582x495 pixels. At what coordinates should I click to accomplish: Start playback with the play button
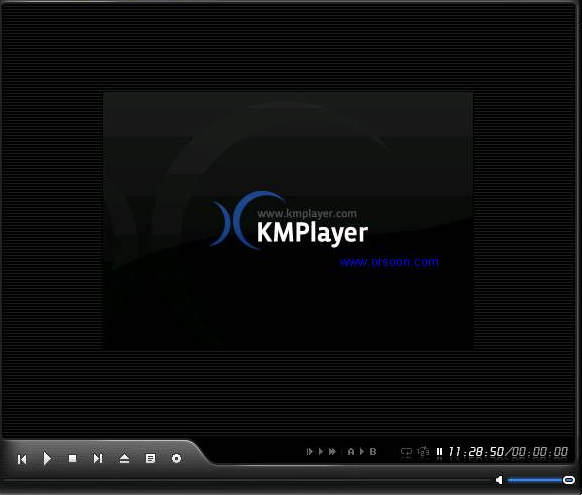coord(47,459)
